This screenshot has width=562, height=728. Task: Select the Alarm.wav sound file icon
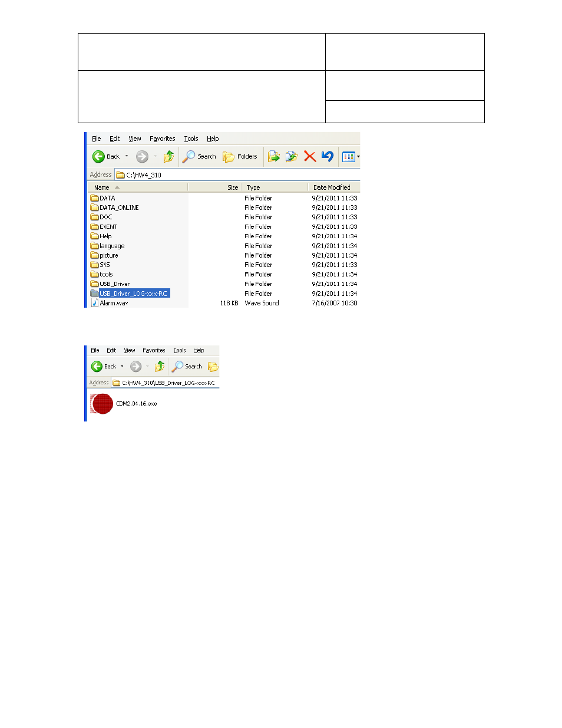click(x=94, y=303)
